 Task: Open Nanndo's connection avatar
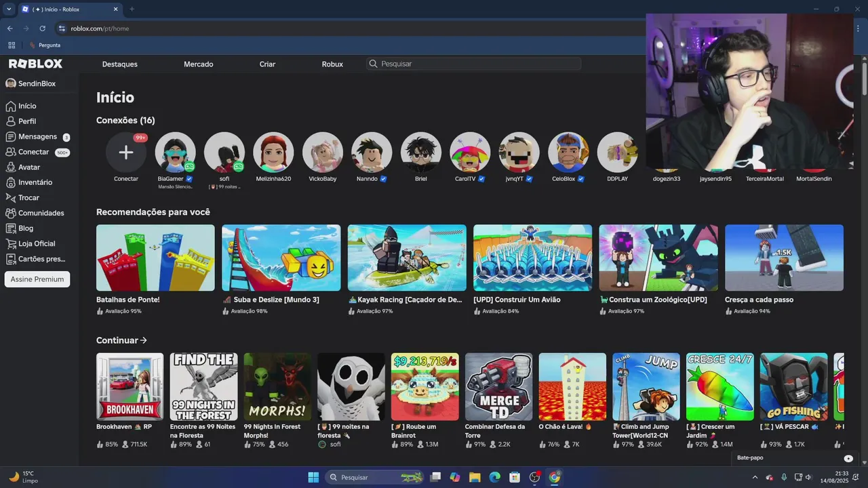click(x=372, y=152)
